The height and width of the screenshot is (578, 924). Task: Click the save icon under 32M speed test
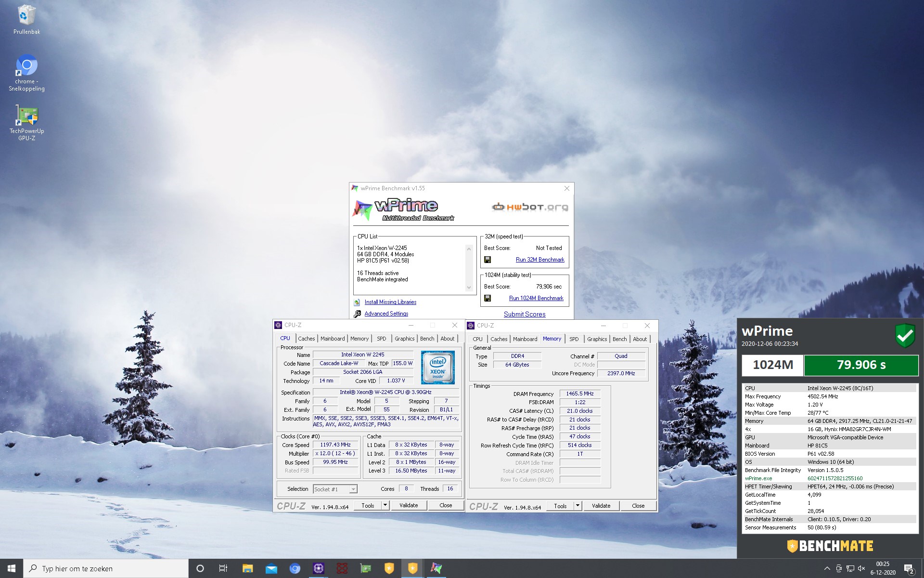point(488,260)
